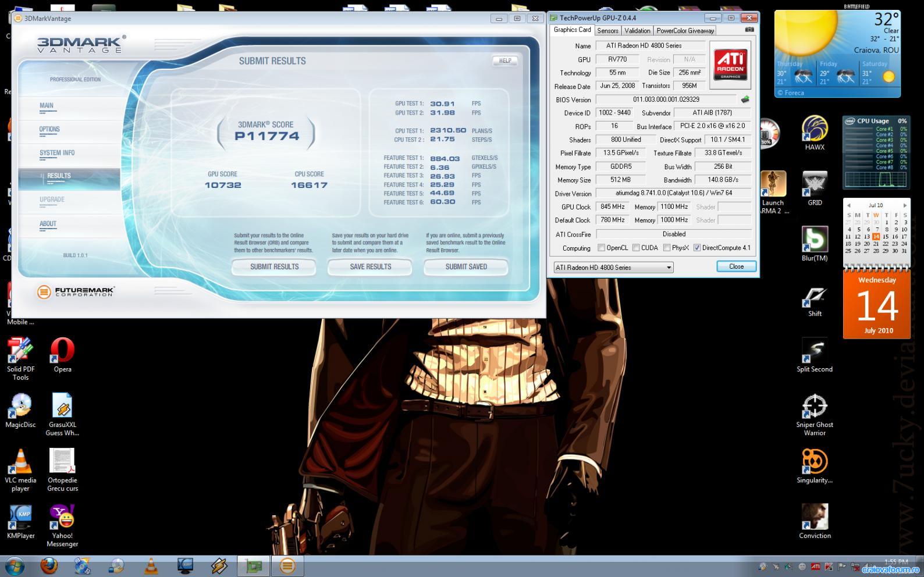Toggle the PhysX checkbox
Screen dimensions: 924x577
click(666, 248)
